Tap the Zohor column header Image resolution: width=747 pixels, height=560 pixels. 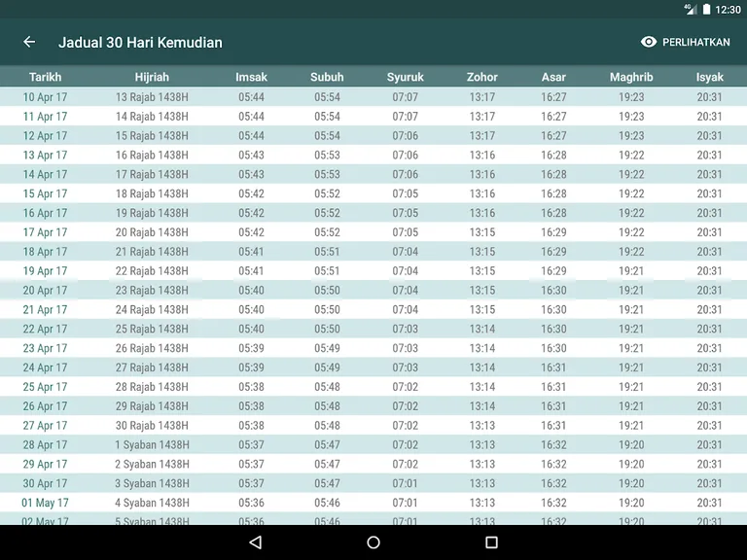(x=482, y=77)
